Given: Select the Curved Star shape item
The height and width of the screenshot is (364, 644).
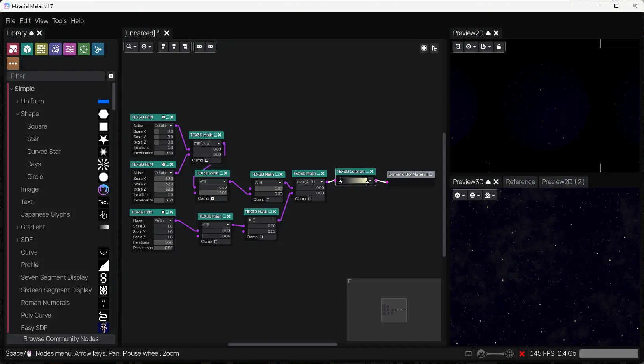Looking at the screenshot, I should (x=44, y=152).
